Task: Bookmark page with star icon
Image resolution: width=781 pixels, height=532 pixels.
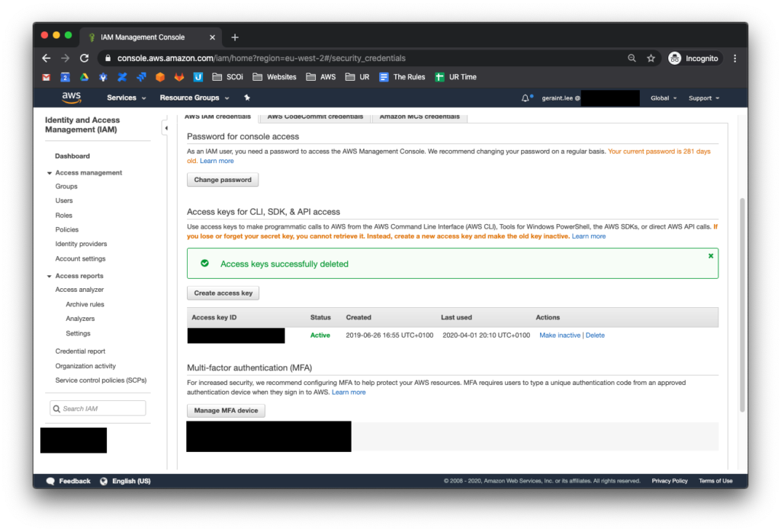Action: click(651, 58)
